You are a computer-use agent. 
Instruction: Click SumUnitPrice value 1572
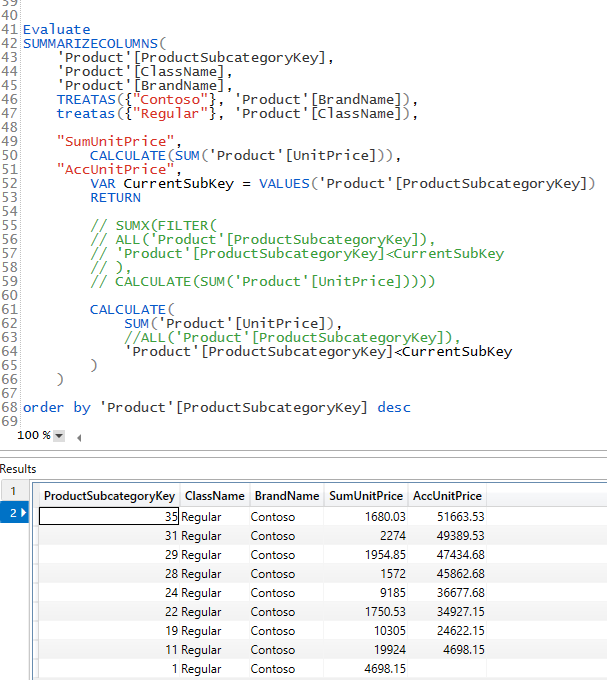393,574
